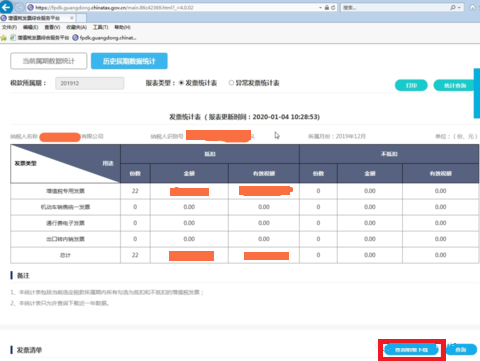Select the 增值税发票综合服务平台 browser tab
This screenshot has width=480, height=361.
pyautogui.click(x=37, y=18)
